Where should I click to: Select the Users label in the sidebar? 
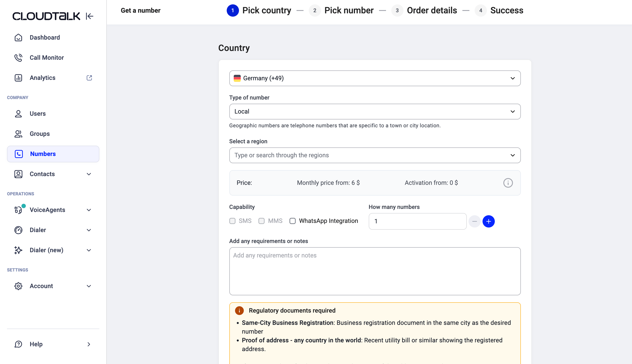(x=38, y=114)
